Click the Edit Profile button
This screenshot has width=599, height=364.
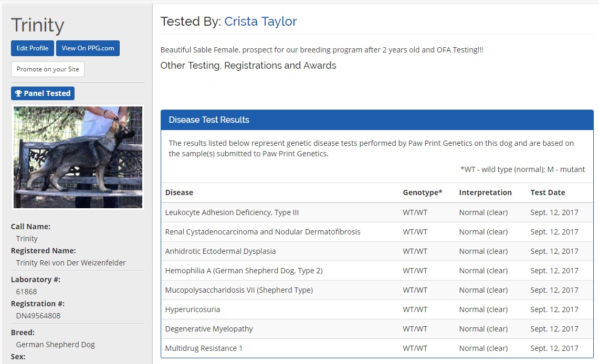click(x=33, y=48)
